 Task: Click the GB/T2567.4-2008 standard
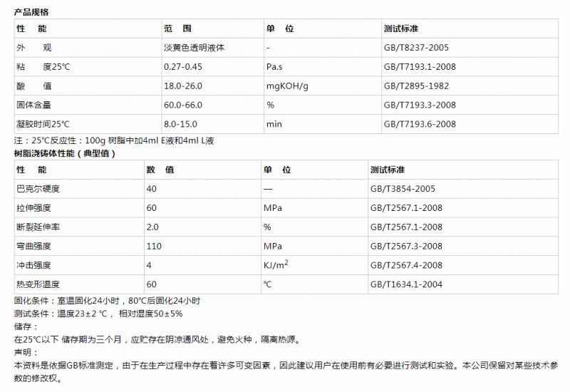[x=406, y=265]
